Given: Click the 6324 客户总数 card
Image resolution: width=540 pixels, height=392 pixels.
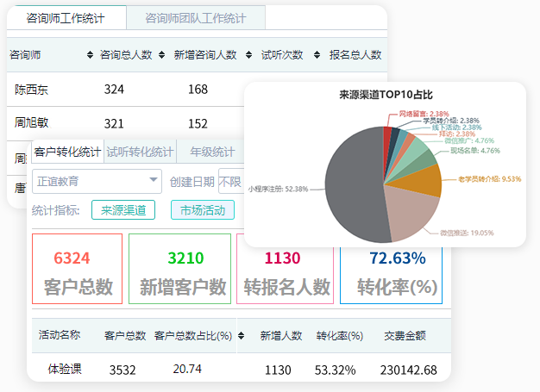Looking at the screenshot, I should (77, 269).
